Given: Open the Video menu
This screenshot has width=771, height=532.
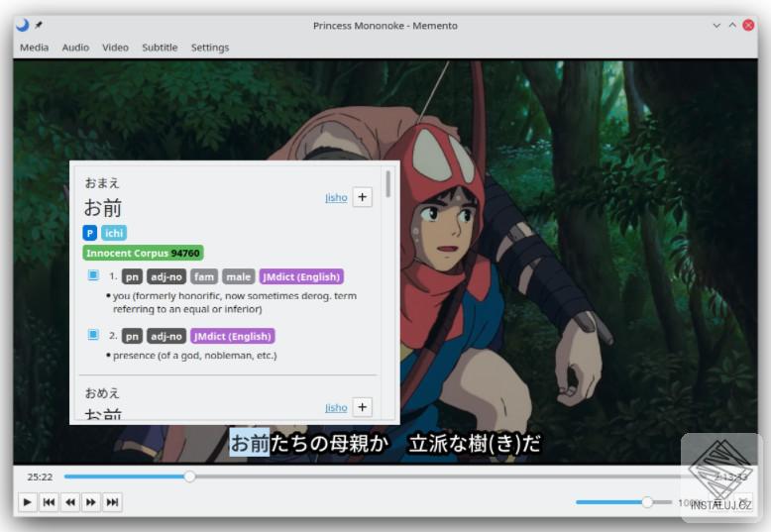Looking at the screenshot, I should pyautogui.click(x=116, y=48).
